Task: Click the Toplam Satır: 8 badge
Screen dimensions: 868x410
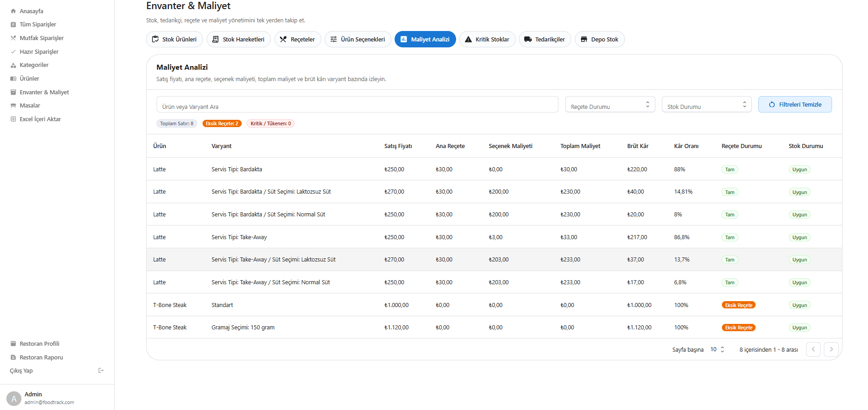Action: 177,123
